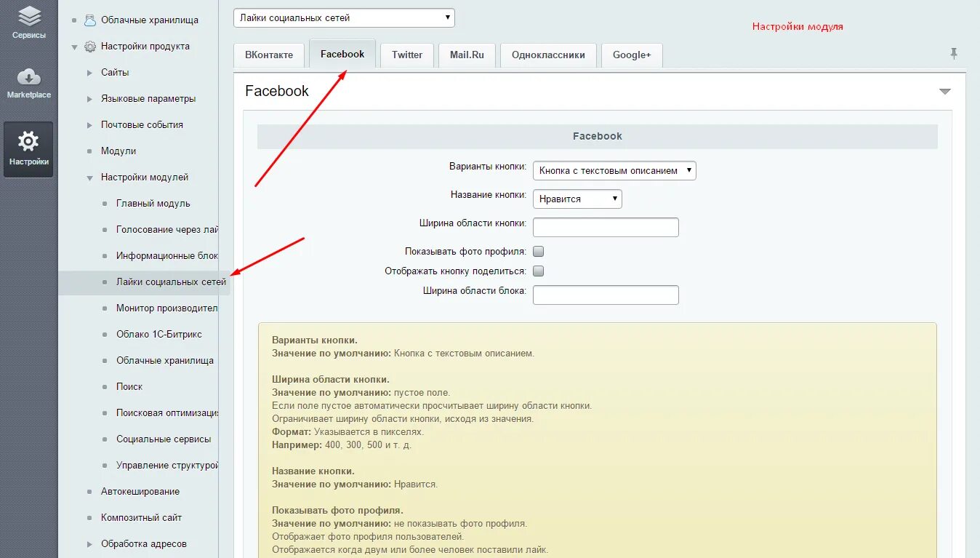Expand Обработка адресов tree node
The image size is (980, 558).
[x=89, y=544]
